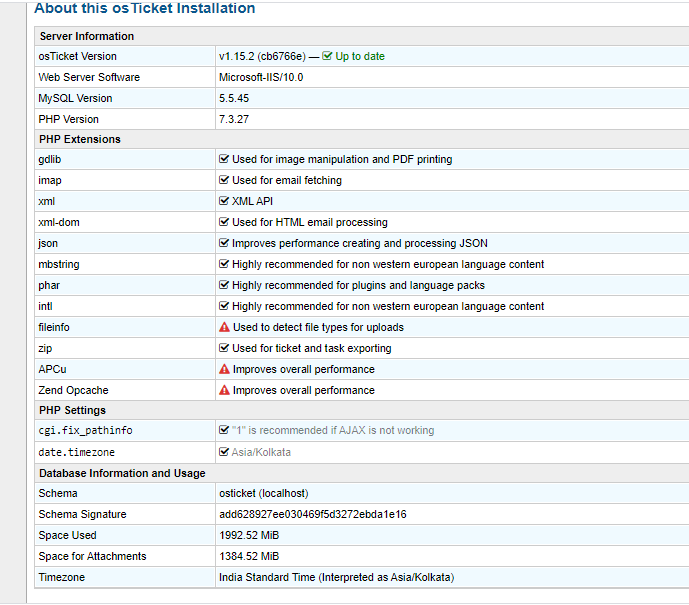Click the check icon in the zip row

[225, 348]
